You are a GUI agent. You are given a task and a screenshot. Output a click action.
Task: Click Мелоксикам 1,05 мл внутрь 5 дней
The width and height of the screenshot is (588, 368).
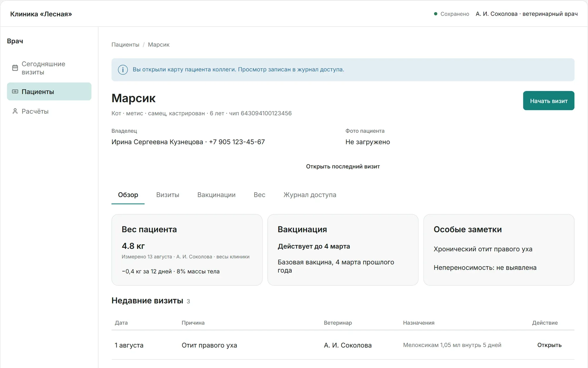pos(452,345)
